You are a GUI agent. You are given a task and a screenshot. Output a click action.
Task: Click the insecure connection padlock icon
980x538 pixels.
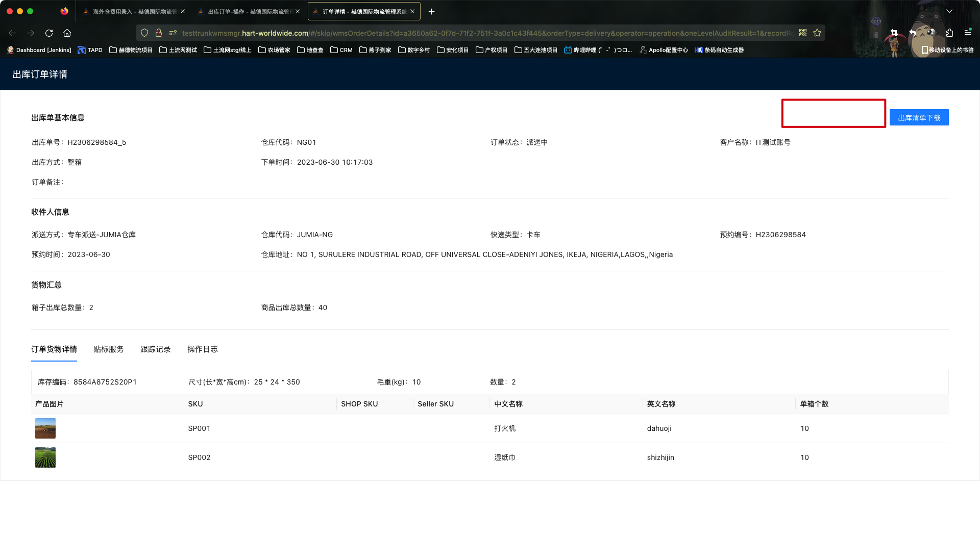[x=159, y=33]
